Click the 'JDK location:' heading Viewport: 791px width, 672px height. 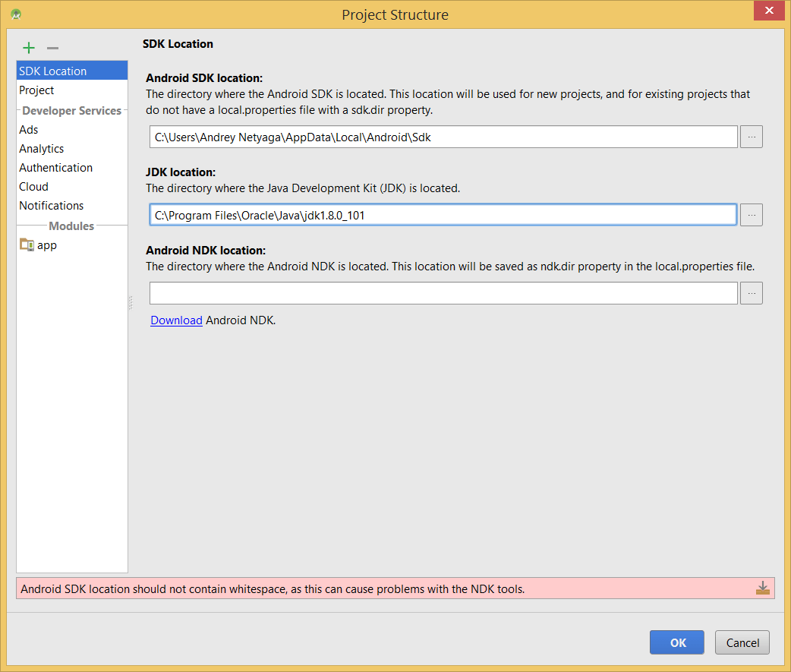[181, 172]
